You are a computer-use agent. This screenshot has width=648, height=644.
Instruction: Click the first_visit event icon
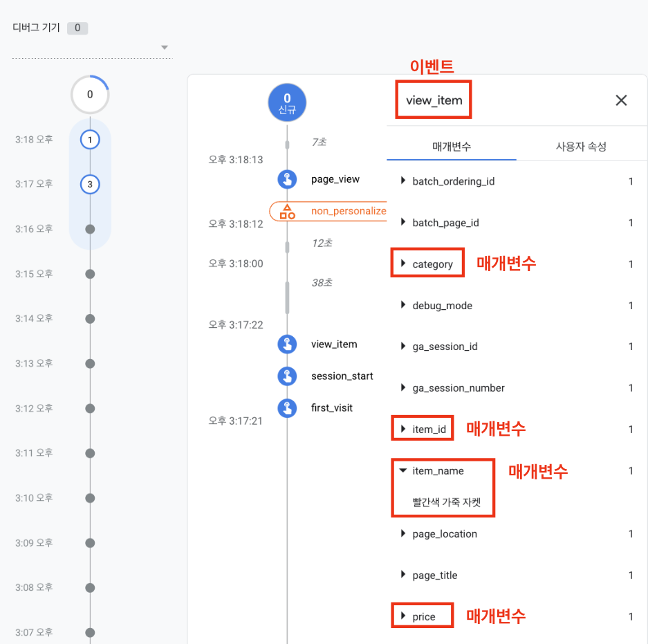point(287,408)
